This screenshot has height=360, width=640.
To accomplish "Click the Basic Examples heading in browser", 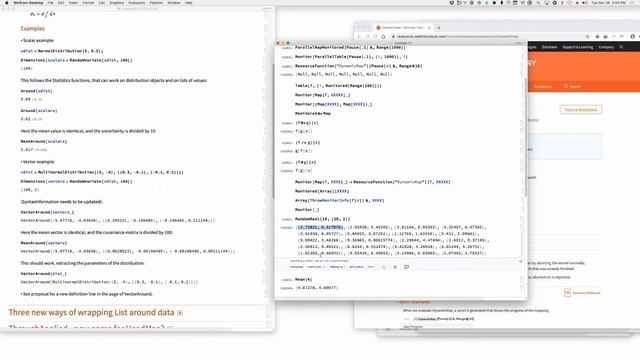I will coord(414,302).
